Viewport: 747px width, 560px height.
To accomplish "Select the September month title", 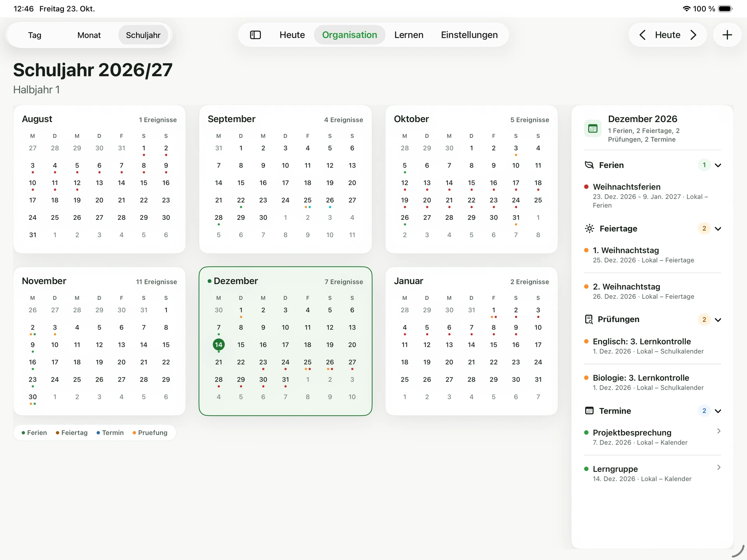I will (x=231, y=119).
